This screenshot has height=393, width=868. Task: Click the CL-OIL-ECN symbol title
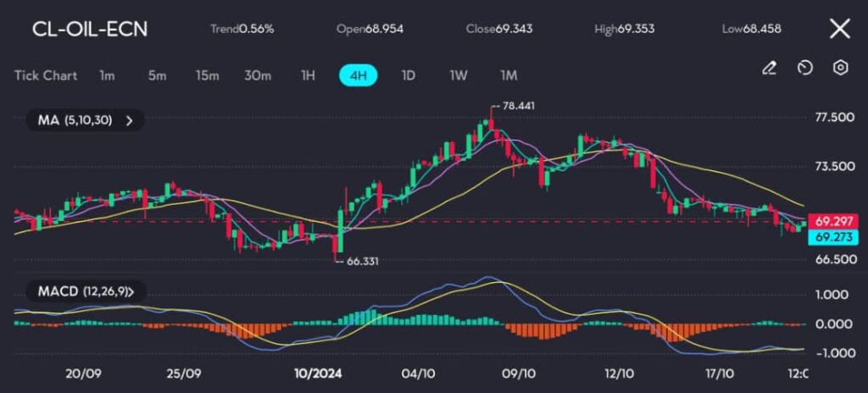click(x=90, y=29)
